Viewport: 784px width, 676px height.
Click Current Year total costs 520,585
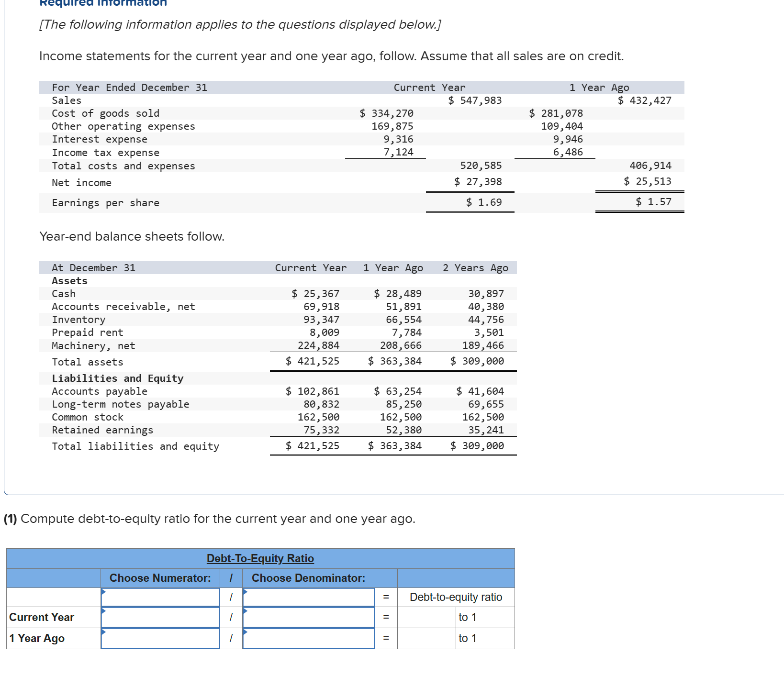coord(481,166)
